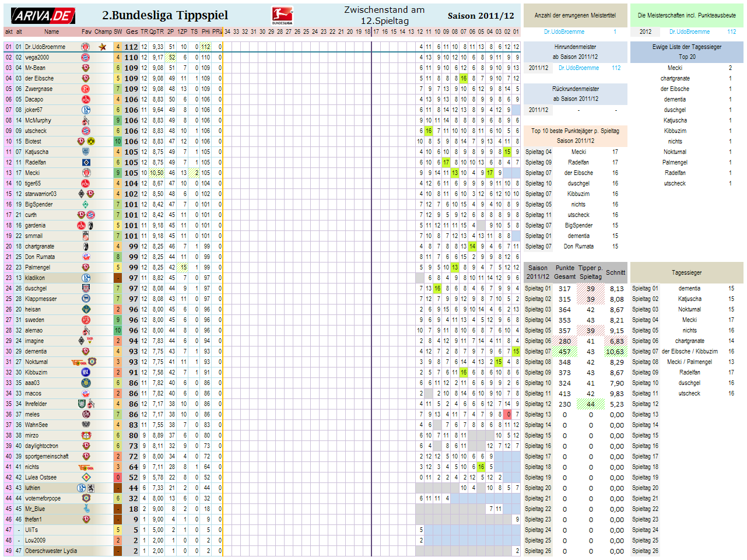Click the Werder Bremen crest beside BigSpender
Screen dimensions: 747x560
click(86, 204)
